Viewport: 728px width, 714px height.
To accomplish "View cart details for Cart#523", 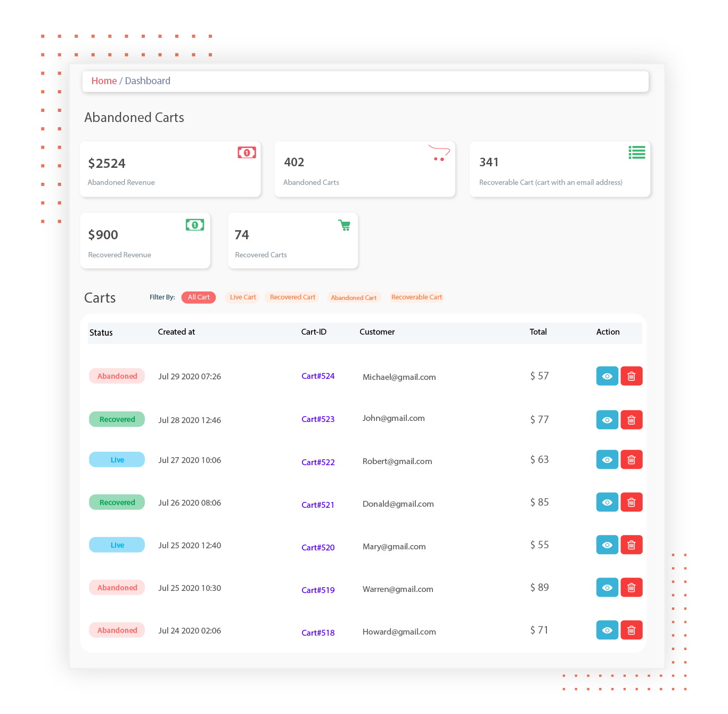I will coord(607,420).
